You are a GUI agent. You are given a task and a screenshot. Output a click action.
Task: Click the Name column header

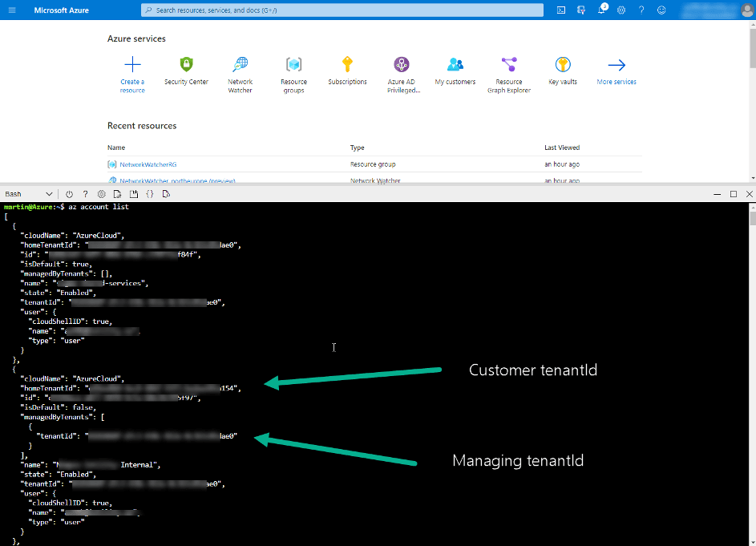pyautogui.click(x=116, y=148)
